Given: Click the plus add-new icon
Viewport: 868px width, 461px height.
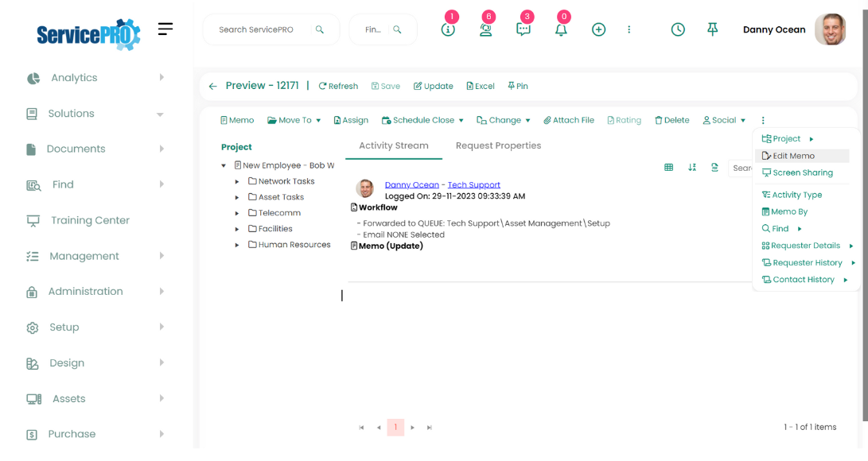Looking at the screenshot, I should pyautogui.click(x=599, y=29).
